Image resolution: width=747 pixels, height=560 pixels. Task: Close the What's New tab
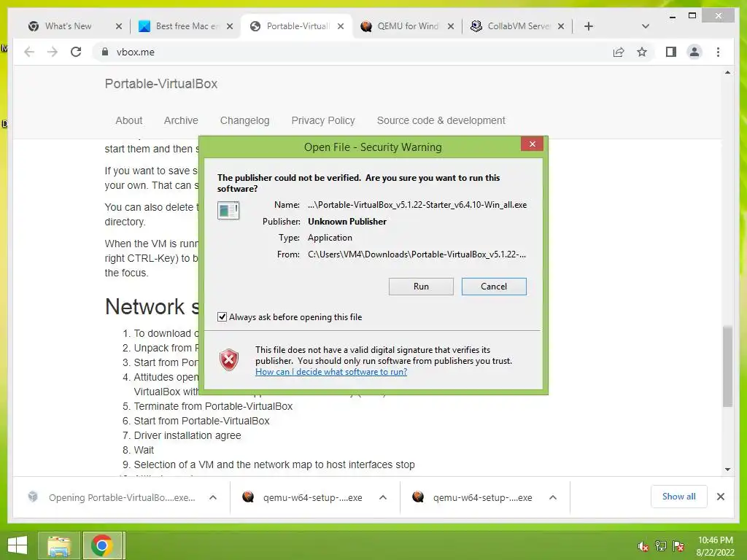coord(119,27)
